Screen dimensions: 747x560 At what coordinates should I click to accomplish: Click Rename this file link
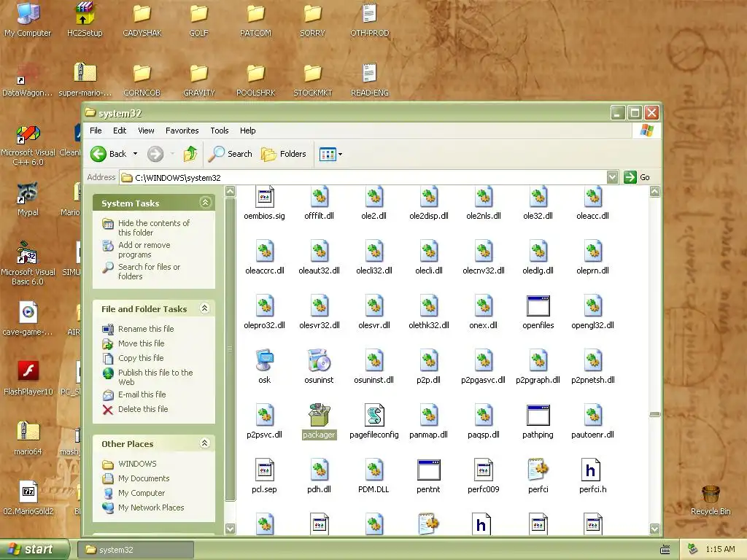click(x=146, y=329)
